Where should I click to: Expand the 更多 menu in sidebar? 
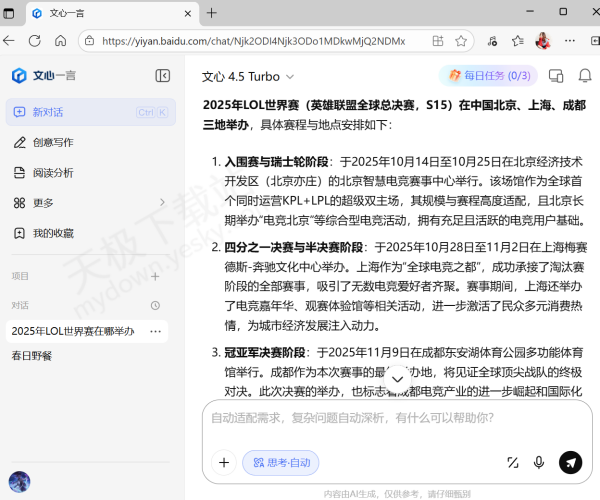point(43,202)
